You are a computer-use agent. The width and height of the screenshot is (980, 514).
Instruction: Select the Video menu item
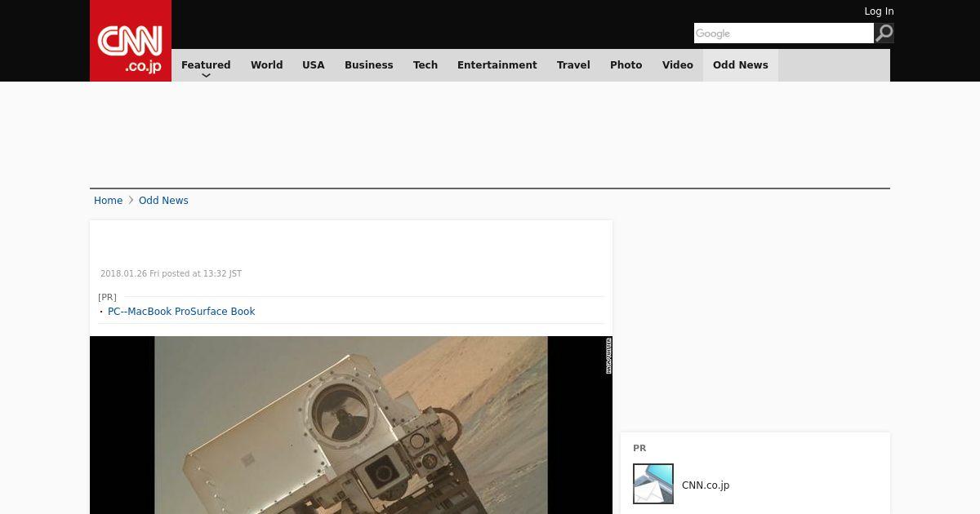678,65
